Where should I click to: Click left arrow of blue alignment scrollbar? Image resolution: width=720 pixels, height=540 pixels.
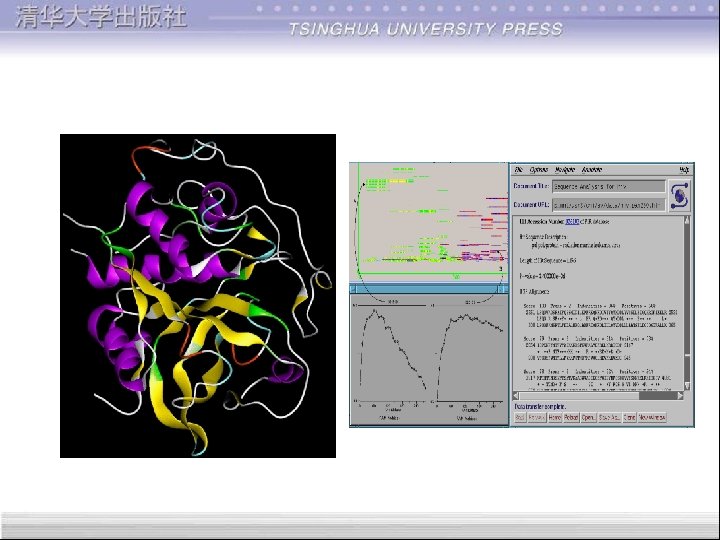pyautogui.click(x=353, y=289)
